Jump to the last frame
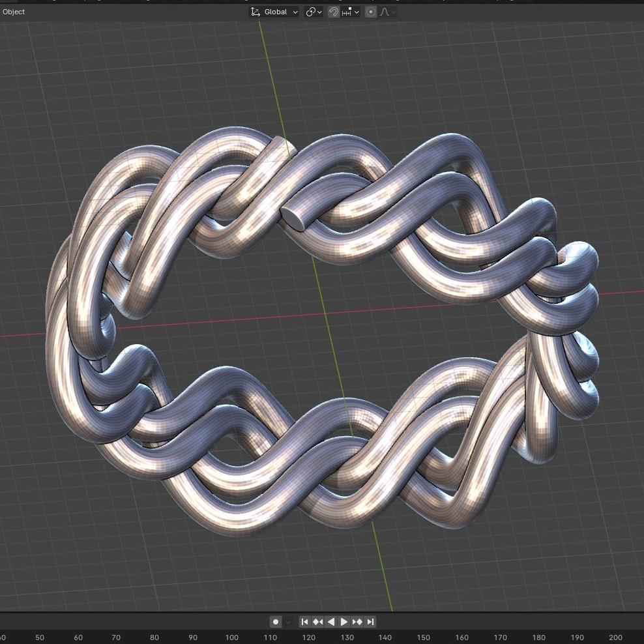 [370, 622]
